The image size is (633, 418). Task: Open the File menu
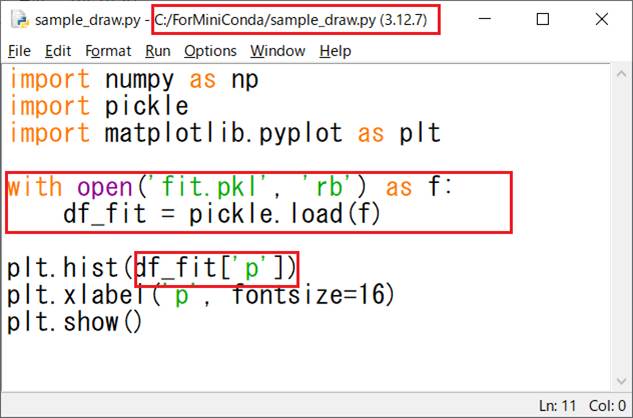click(x=19, y=51)
